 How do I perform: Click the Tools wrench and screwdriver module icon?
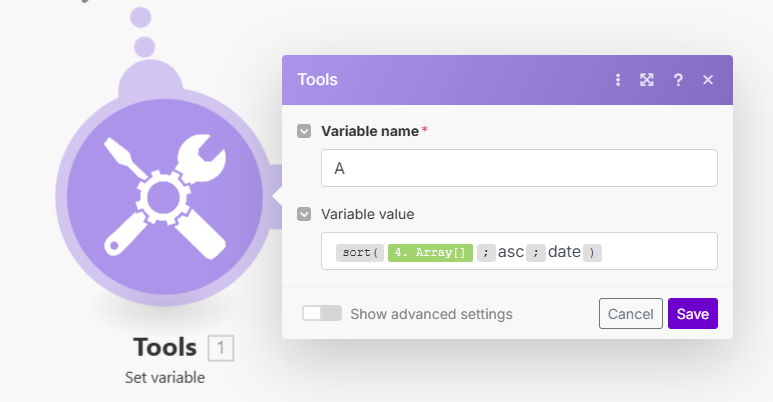tap(165, 193)
